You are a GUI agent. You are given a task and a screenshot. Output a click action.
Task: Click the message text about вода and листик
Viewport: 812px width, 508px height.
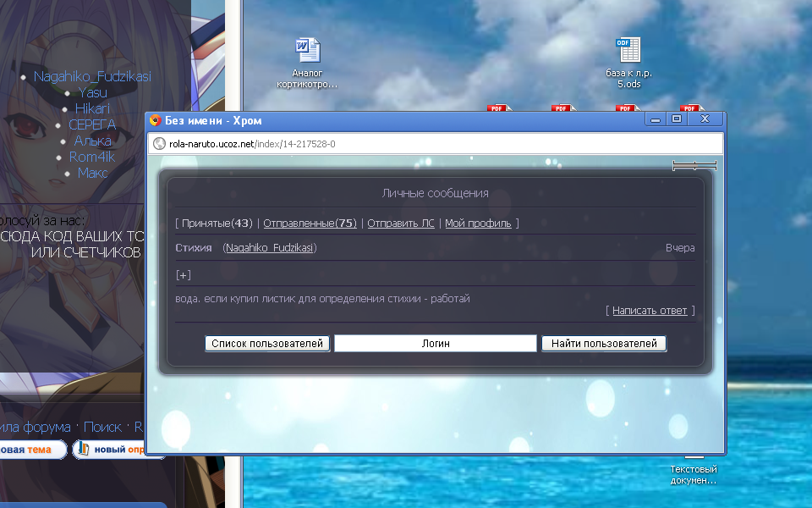(322, 299)
